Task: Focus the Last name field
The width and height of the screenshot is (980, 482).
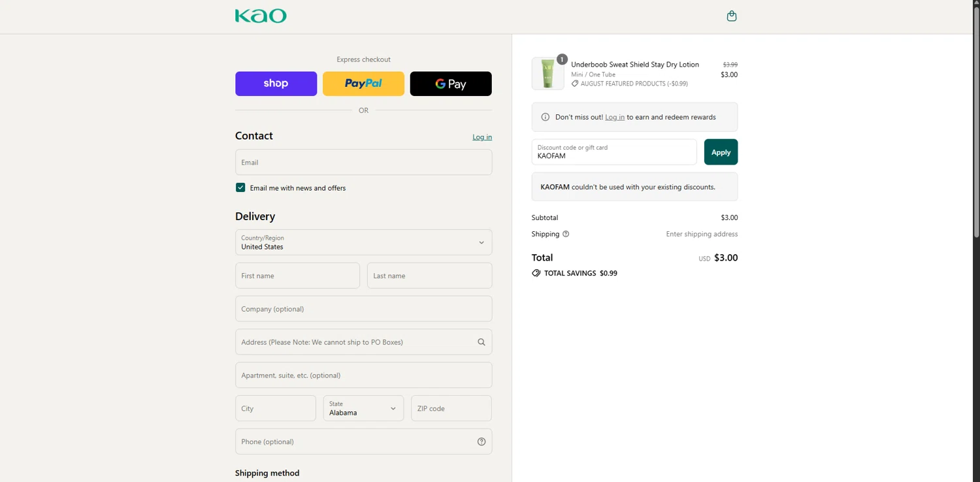Action: coord(430,276)
